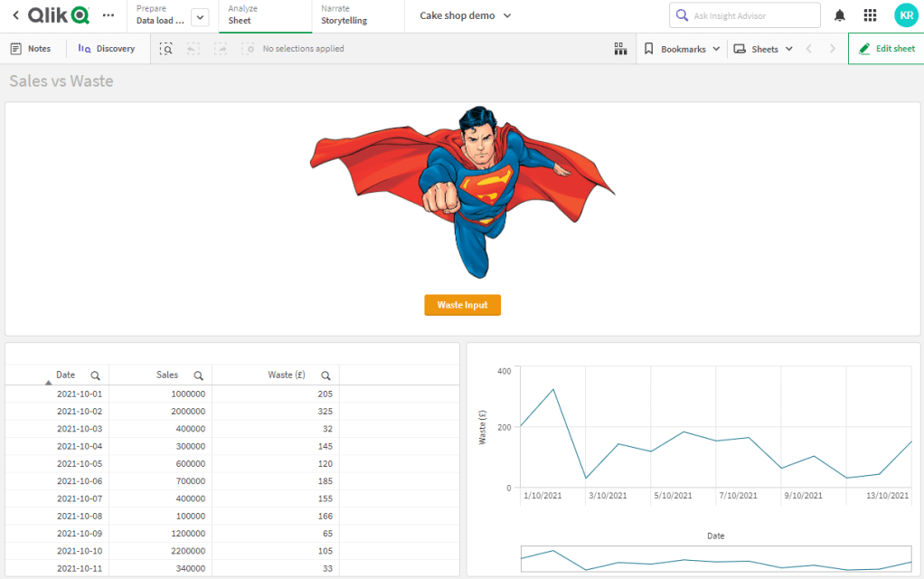Open the KR user profile avatar
The height and width of the screenshot is (579, 924).
[x=906, y=15]
